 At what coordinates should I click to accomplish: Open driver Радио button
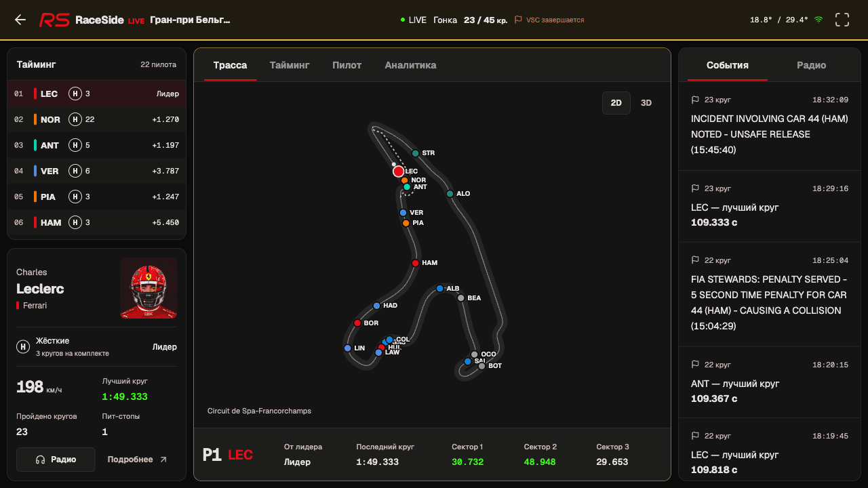tap(56, 460)
